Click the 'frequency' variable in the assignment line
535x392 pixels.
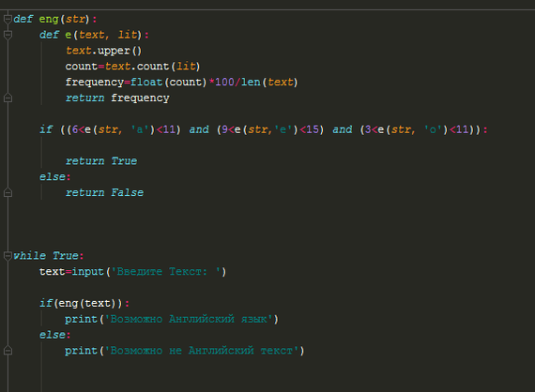[x=95, y=83]
